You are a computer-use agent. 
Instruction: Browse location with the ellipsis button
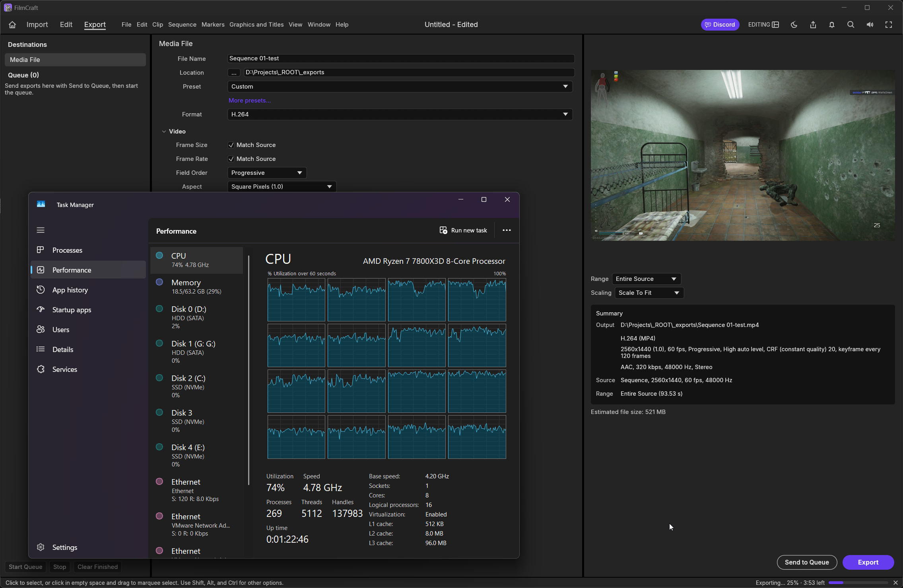point(234,72)
